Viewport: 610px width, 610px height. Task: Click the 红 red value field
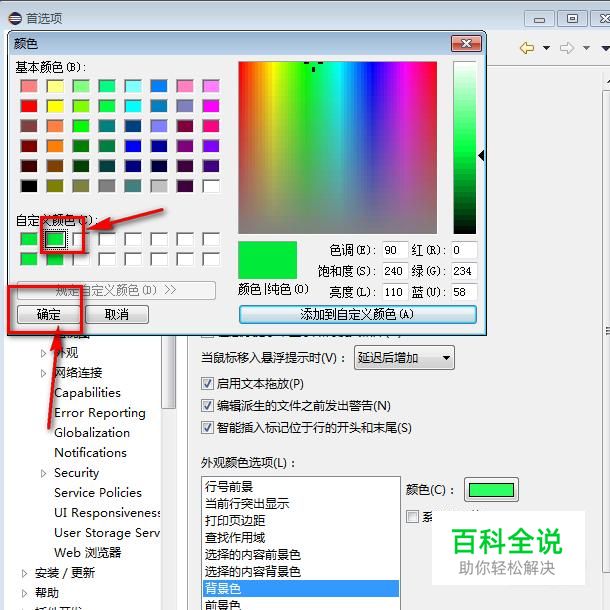(x=464, y=250)
